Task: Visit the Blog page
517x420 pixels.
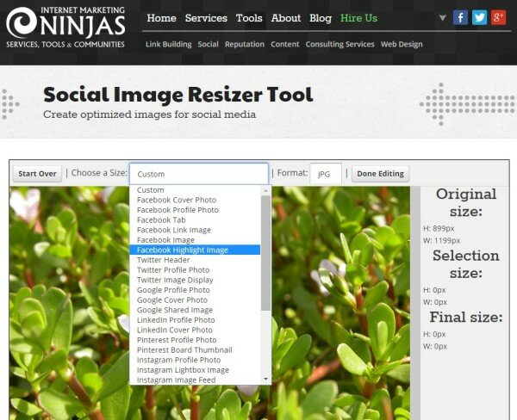Action: click(x=321, y=18)
